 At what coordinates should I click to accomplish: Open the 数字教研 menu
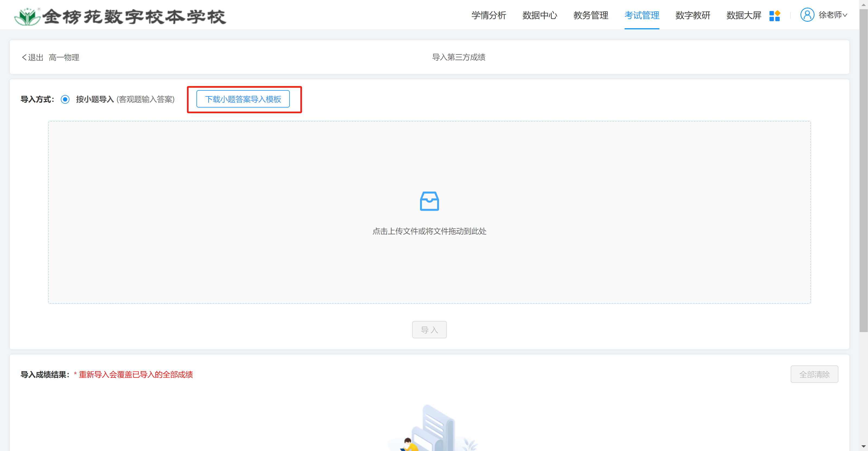click(x=693, y=15)
